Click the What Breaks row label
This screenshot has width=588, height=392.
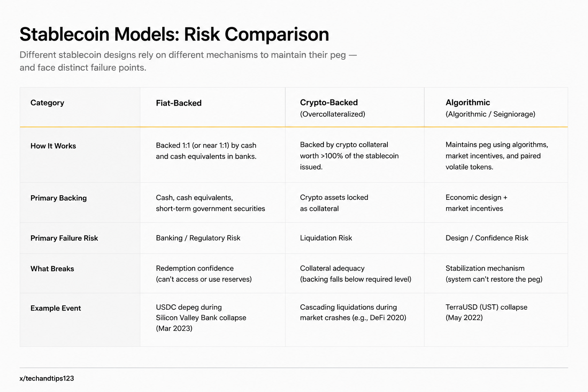(x=52, y=269)
